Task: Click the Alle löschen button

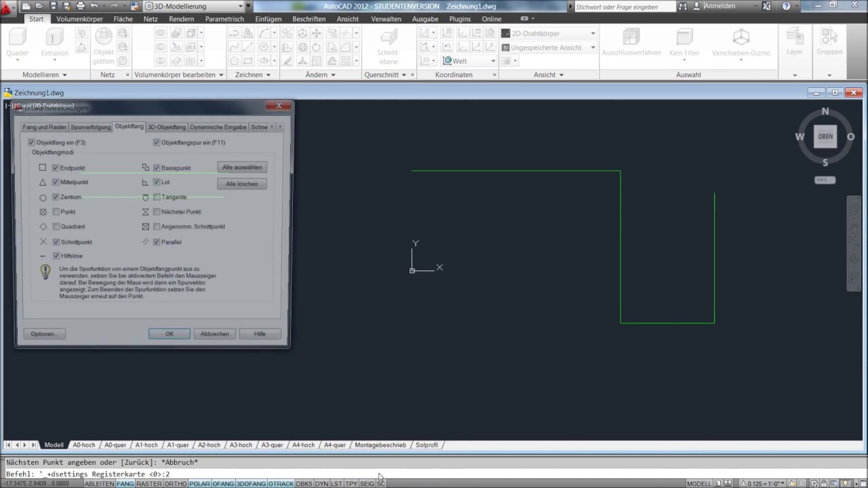Action: (x=242, y=184)
